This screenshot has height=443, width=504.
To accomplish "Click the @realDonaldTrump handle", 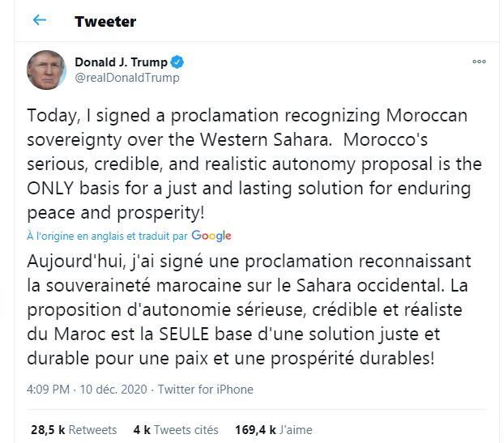I will pos(126,78).
